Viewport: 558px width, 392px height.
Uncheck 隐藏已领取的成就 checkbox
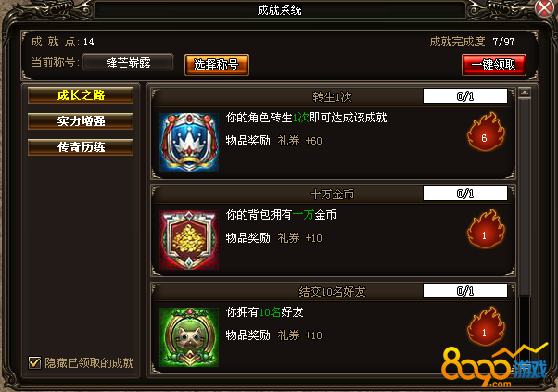coord(34,363)
